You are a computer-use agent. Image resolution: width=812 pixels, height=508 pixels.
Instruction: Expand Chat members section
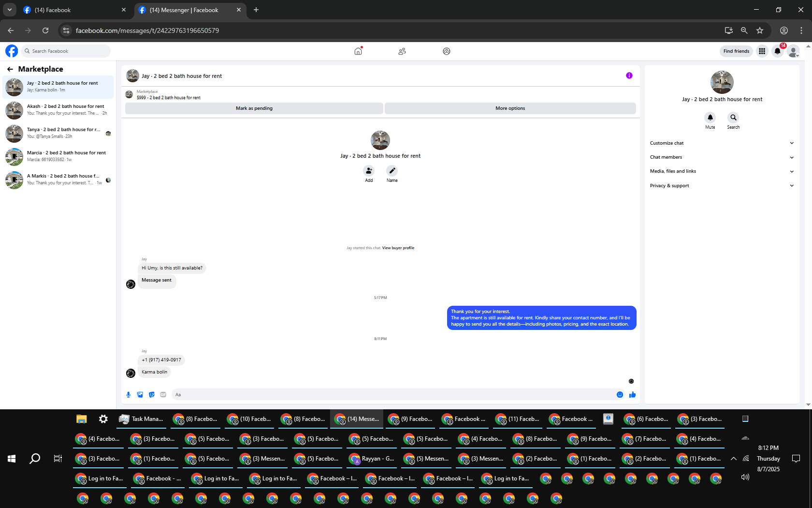(x=722, y=157)
